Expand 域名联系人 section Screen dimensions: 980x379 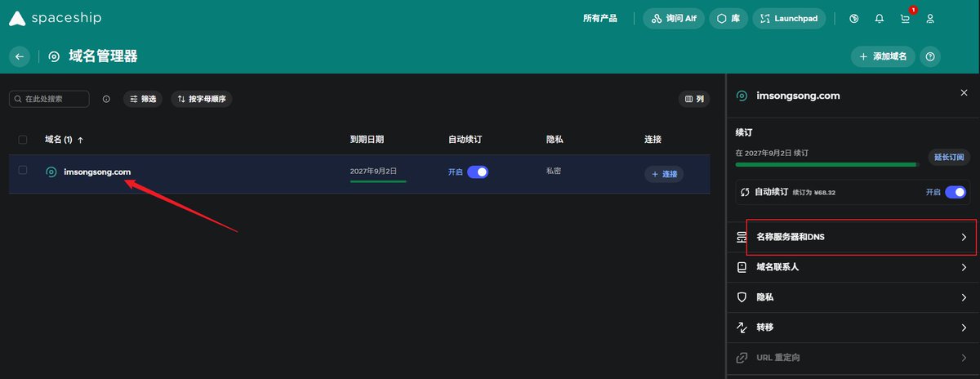click(x=853, y=267)
